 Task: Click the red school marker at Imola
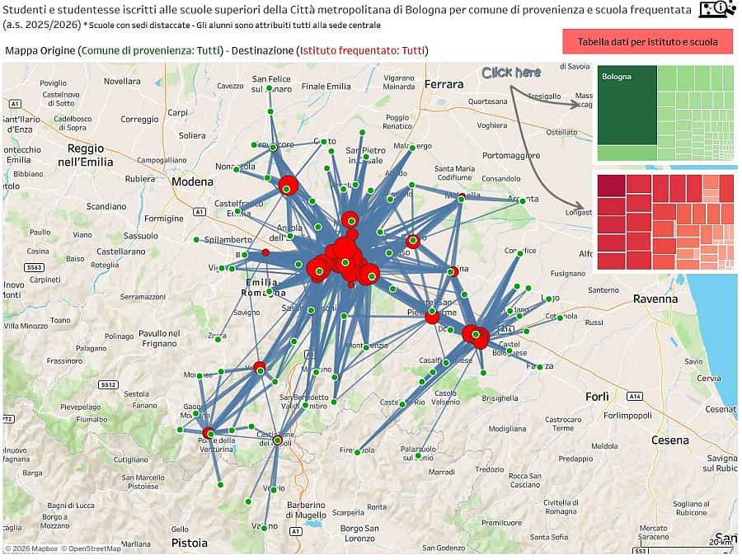pyautogui.click(x=475, y=336)
